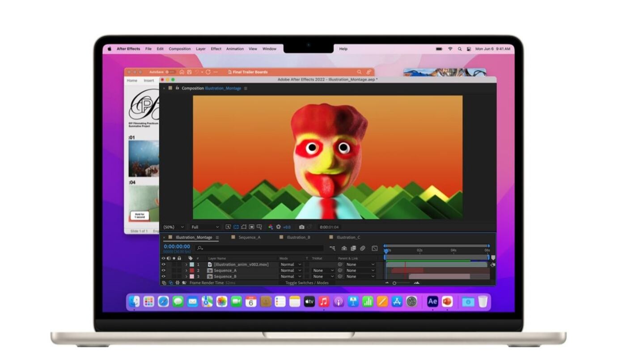The image size is (644, 362).
Task: Click the color channels icon in viewer
Action: click(x=271, y=227)
